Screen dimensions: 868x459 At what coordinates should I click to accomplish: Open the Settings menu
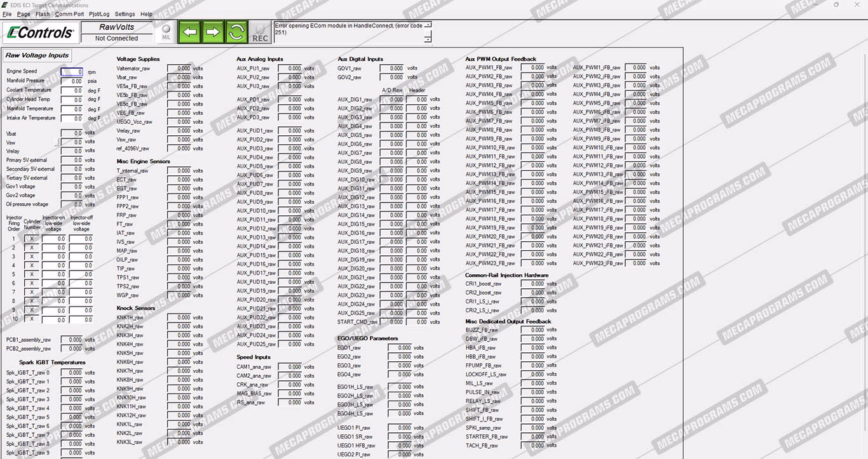(125, 14)
